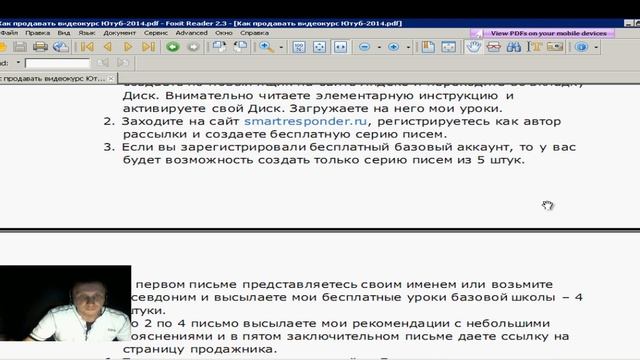Open the Язык menu
The image size is (640, 360).
point(87,33)
